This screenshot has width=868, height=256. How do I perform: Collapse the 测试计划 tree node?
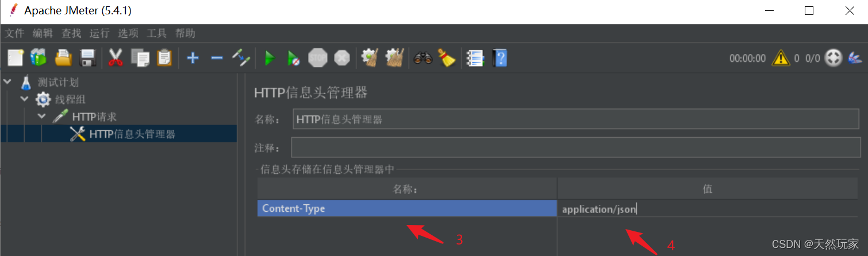pos(7,82)
